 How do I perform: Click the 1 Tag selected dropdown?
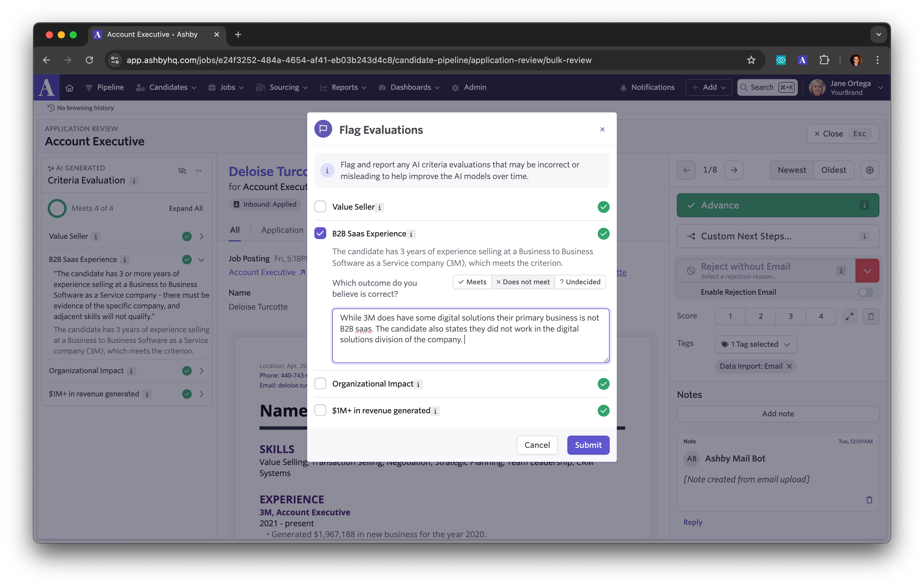click(x=755, y=343)
